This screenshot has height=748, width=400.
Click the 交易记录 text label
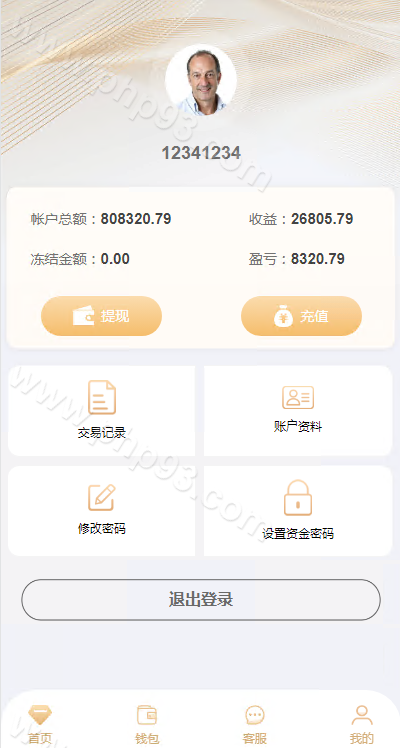pos(102,433)
